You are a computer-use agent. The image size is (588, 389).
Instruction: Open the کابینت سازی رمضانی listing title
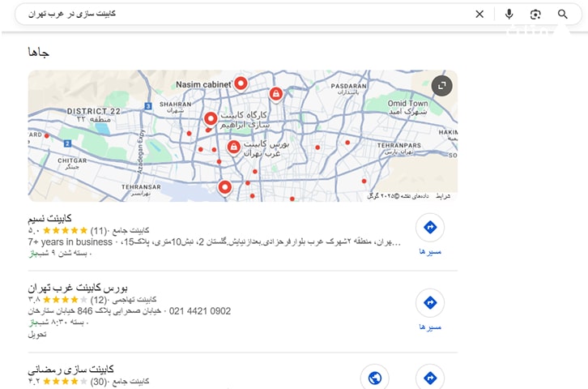coord(71,370)
